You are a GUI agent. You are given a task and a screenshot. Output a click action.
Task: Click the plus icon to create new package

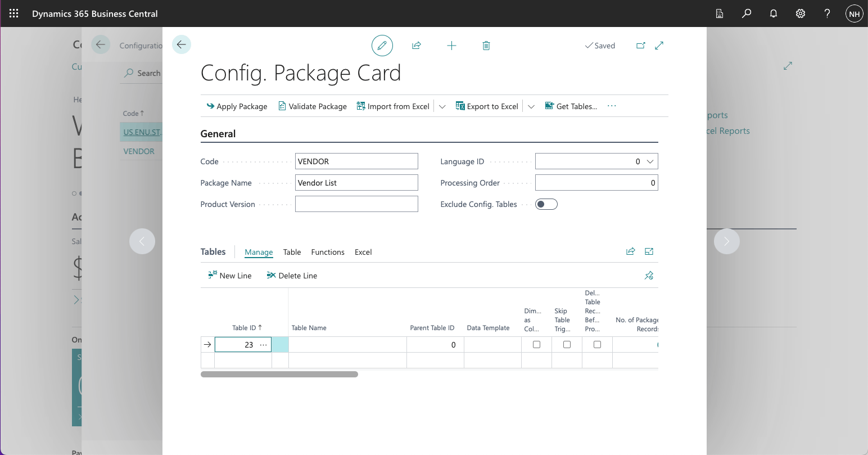tap(451, 46)
